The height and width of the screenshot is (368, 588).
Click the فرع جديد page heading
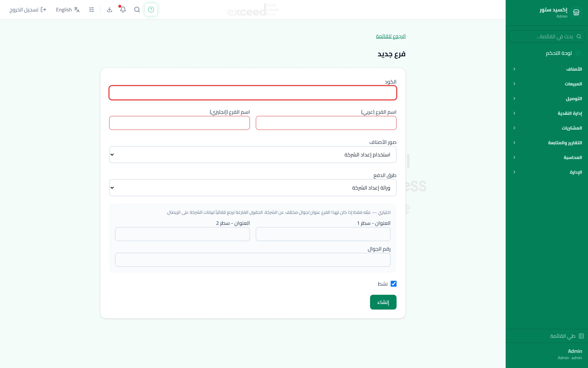pos(391,54)
